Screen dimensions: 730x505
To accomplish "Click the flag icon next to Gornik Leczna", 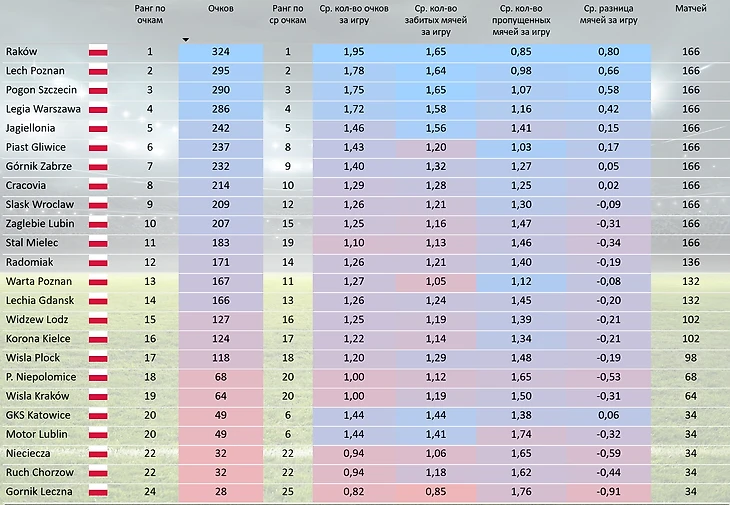I will coord(99,491).
